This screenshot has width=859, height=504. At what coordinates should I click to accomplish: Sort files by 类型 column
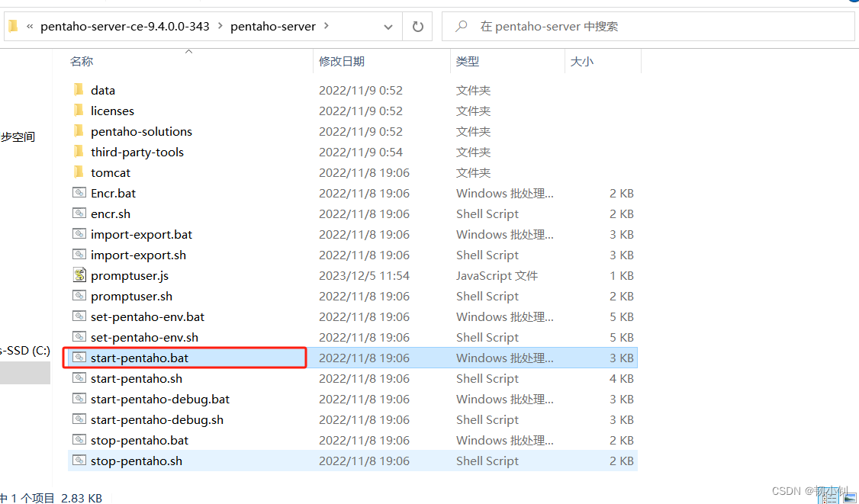(x=468, y=61)
